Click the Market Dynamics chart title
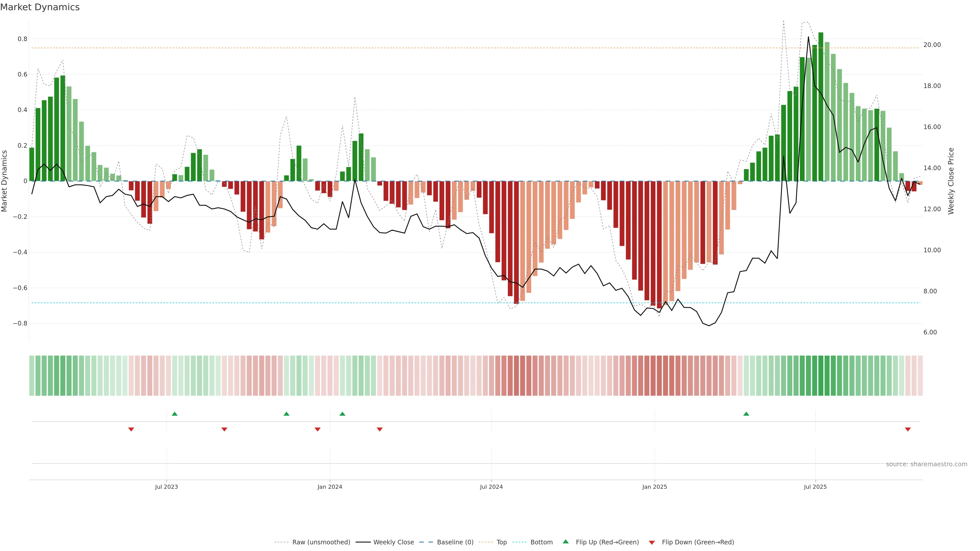 [x=40, y=7]
